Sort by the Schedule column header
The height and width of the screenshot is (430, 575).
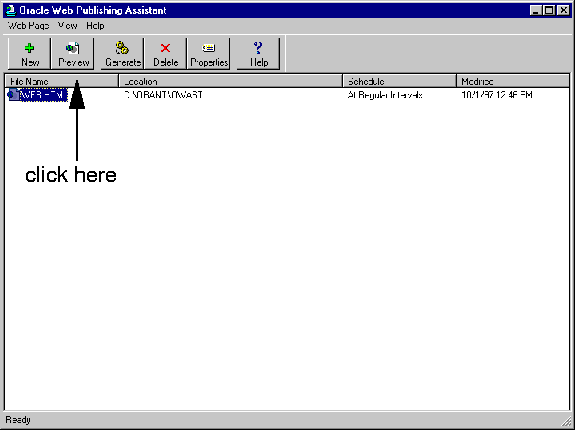[x=400, y=81]
